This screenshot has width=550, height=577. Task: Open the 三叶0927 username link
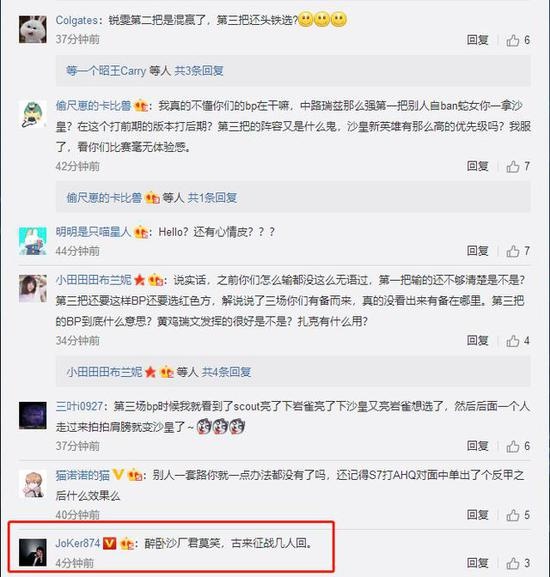[x=79, y=406]
